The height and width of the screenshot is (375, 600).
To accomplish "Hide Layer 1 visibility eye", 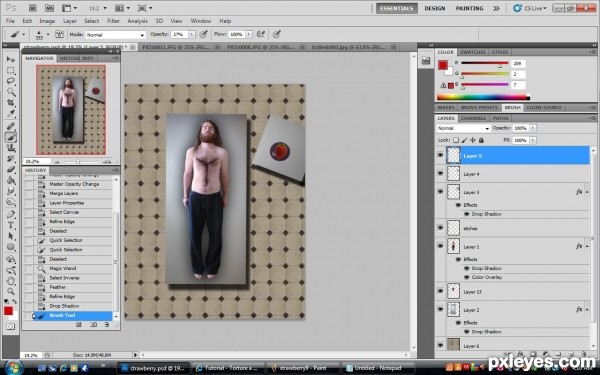I will pos(440,246).
